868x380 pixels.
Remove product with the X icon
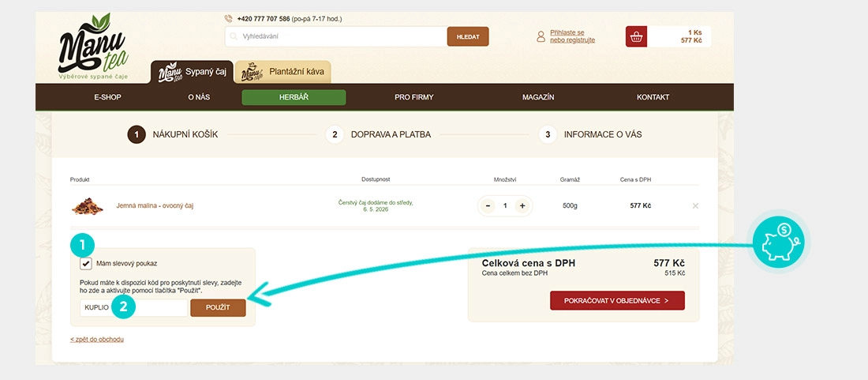tap(695, 206)
